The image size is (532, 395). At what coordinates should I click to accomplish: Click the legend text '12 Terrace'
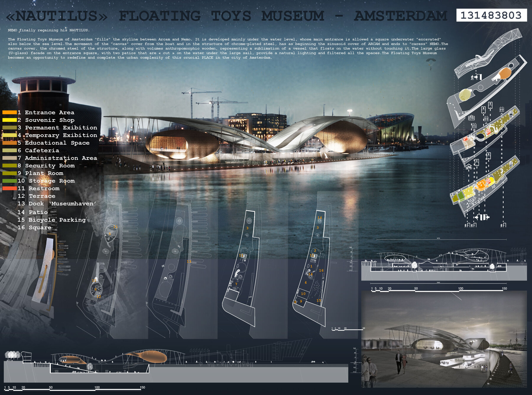click(36, 196)
